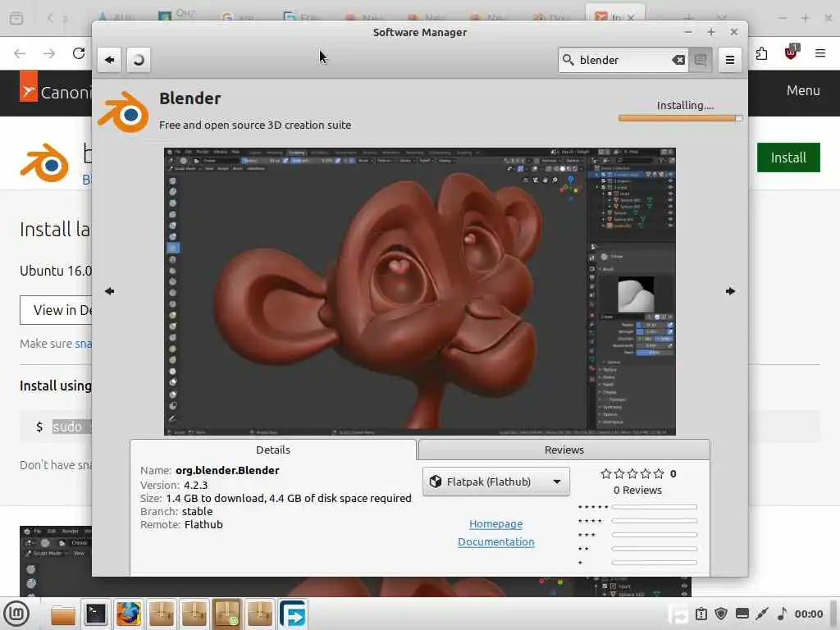
Task: Show next Blender screenshot
Action: point(730,291)
